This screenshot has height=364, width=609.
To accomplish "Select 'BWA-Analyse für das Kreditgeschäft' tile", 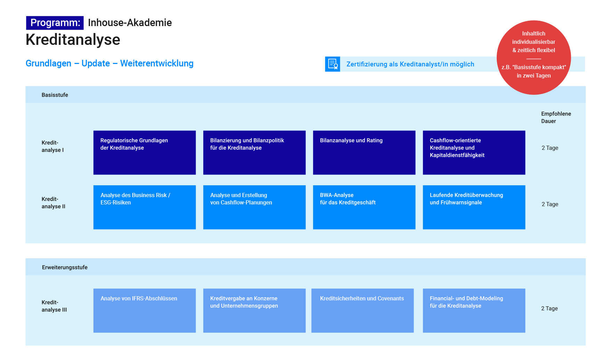I will coord(364,207).
